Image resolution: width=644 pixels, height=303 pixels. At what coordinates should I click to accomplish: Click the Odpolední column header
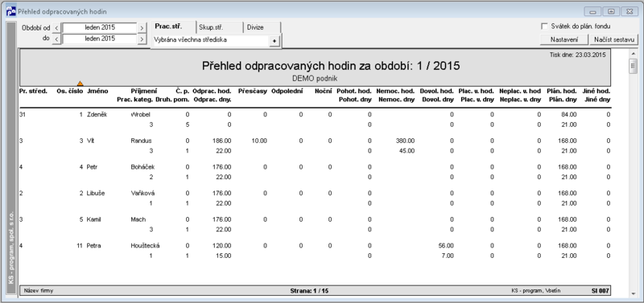287,91
